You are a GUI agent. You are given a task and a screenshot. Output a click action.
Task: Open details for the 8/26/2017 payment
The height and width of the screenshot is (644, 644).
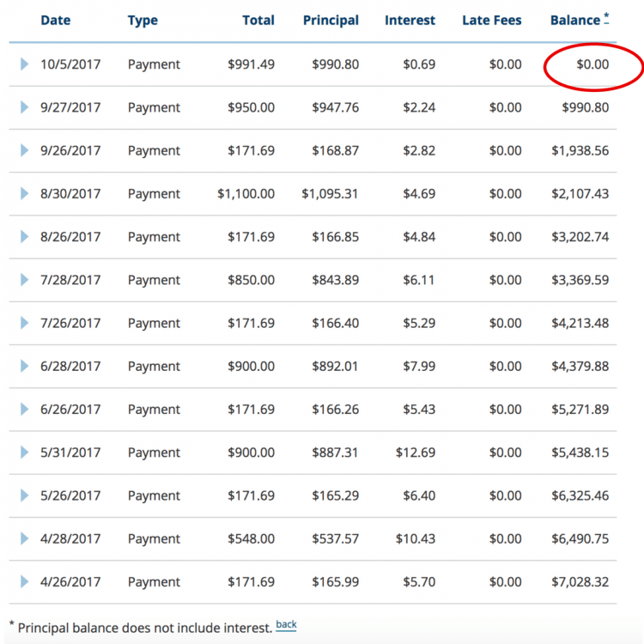(24, 237)
